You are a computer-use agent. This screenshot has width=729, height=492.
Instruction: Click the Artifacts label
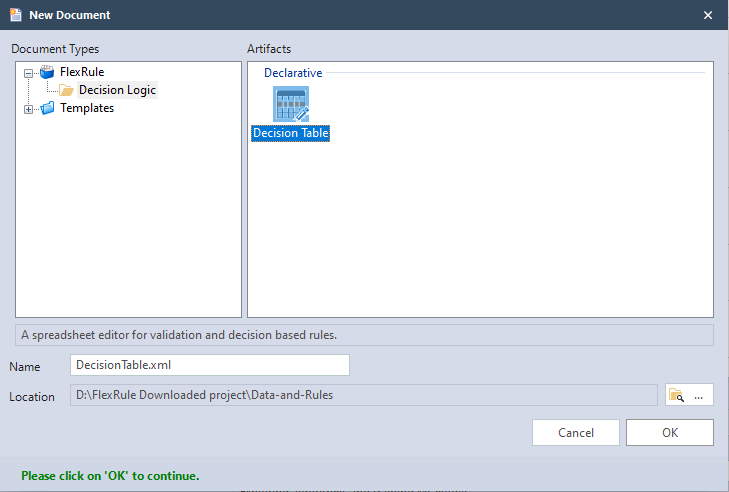[x=269, y=49]
